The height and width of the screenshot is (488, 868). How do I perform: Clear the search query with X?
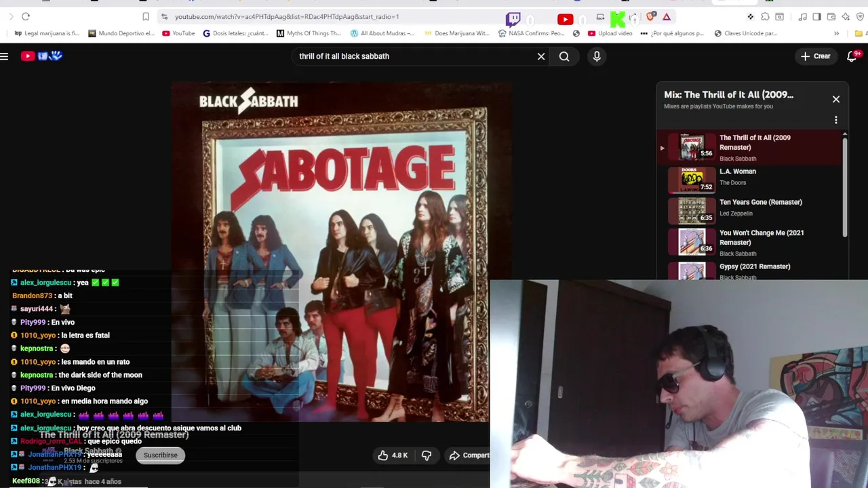tap(541, 56)
